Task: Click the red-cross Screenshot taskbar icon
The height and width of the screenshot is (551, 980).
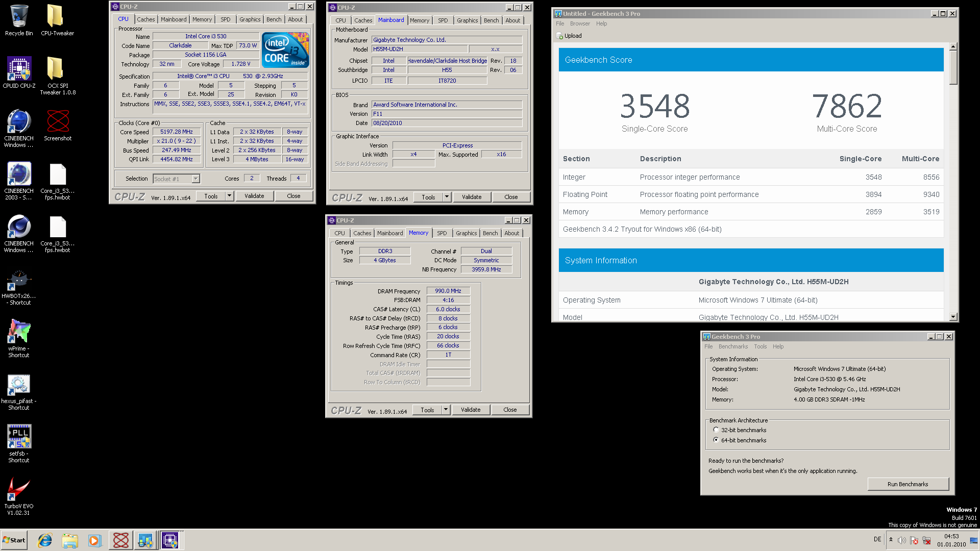Action: point(121,540)
